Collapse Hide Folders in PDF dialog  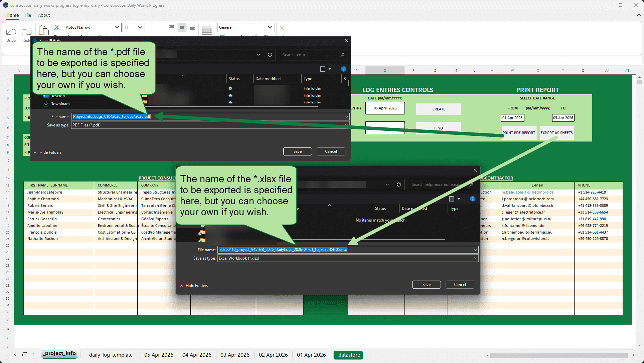[x=47, y=152]
